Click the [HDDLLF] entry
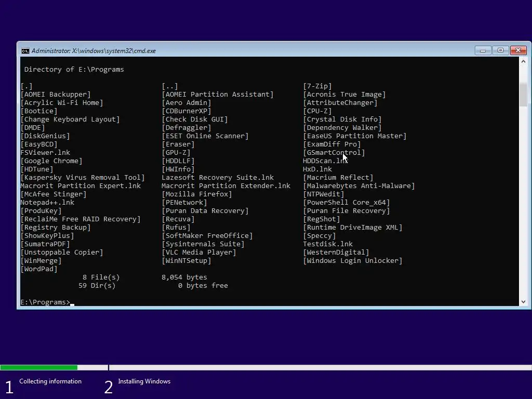The image size is (532, 399). coord(178,161)
